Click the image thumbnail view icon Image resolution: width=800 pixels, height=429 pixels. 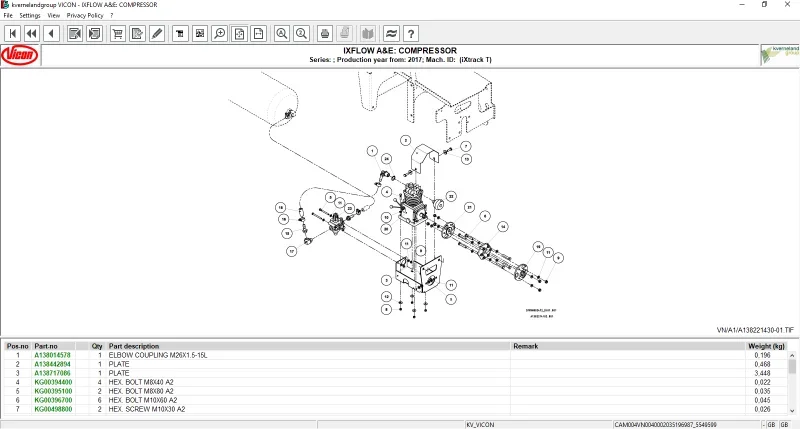coord(200,34)
